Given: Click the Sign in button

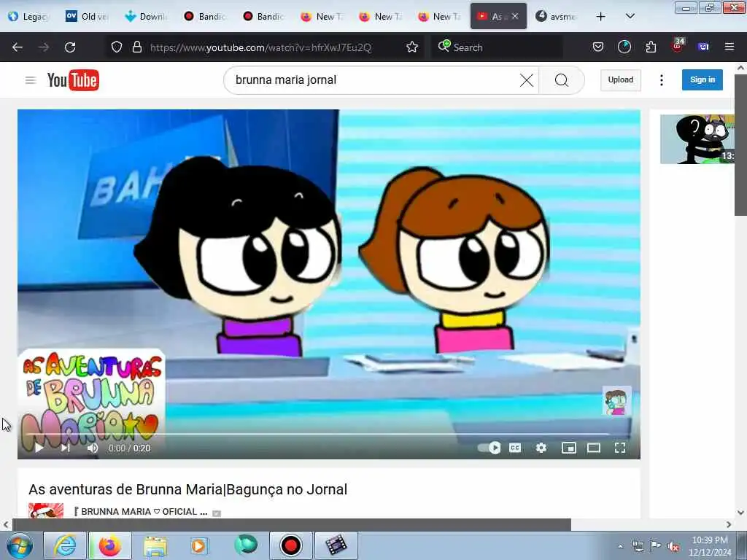Looking at the screenshot, I should 703,80.
